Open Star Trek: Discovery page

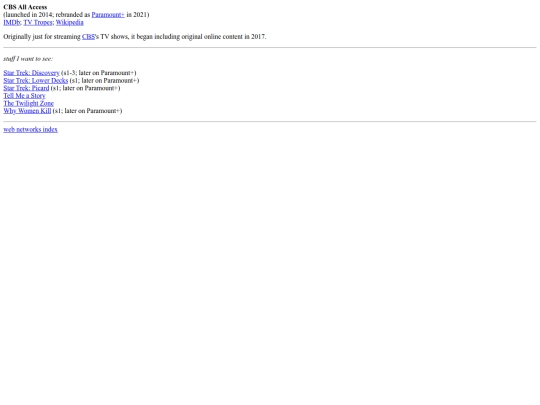31,73
